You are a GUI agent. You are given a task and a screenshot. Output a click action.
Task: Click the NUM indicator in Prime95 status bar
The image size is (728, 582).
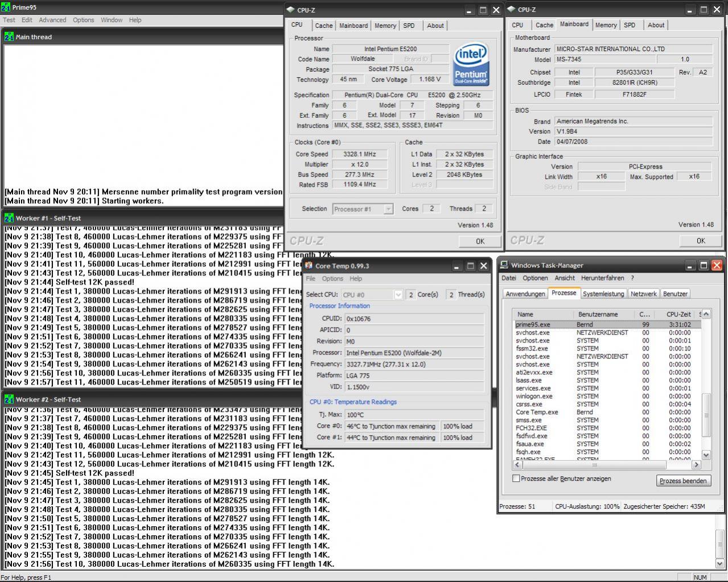(x=700, y=577)
